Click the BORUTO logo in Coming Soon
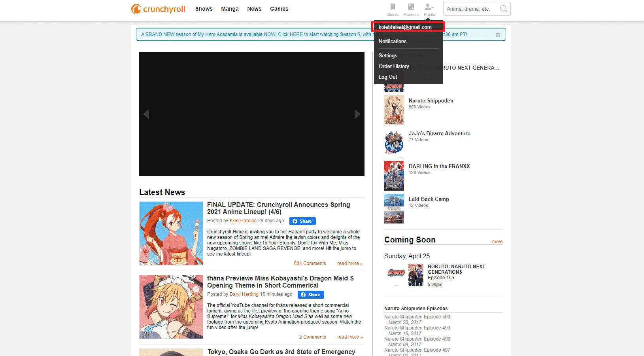The height and width of the screenshot is (356, 644). pyautogui.click(x=396, y=273)
